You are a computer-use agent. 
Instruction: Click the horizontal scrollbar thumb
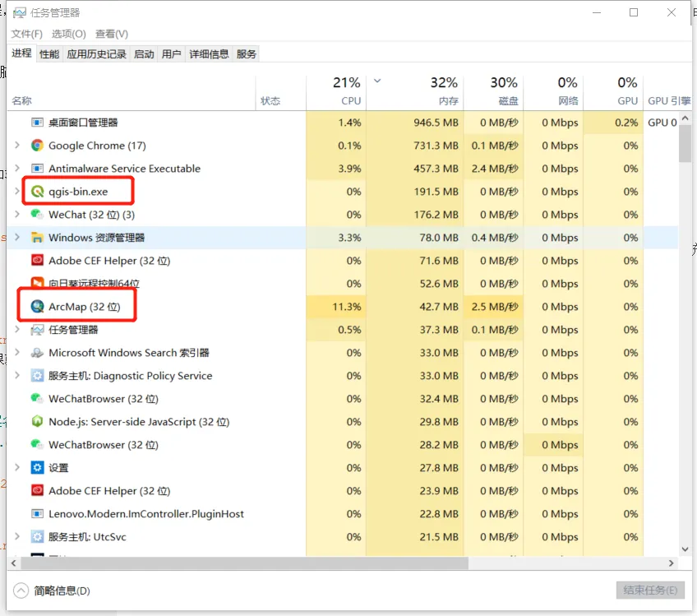[244, 563]
